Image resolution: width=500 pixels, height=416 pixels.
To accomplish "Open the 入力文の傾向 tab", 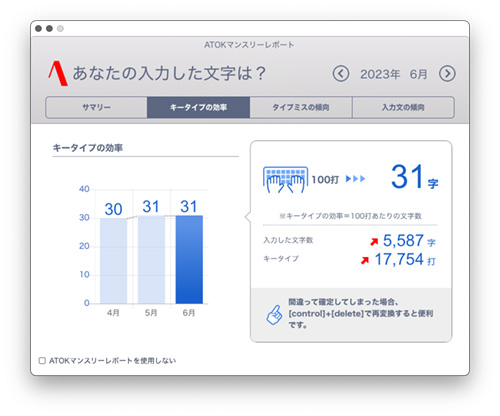I will [x=403, y=107].
